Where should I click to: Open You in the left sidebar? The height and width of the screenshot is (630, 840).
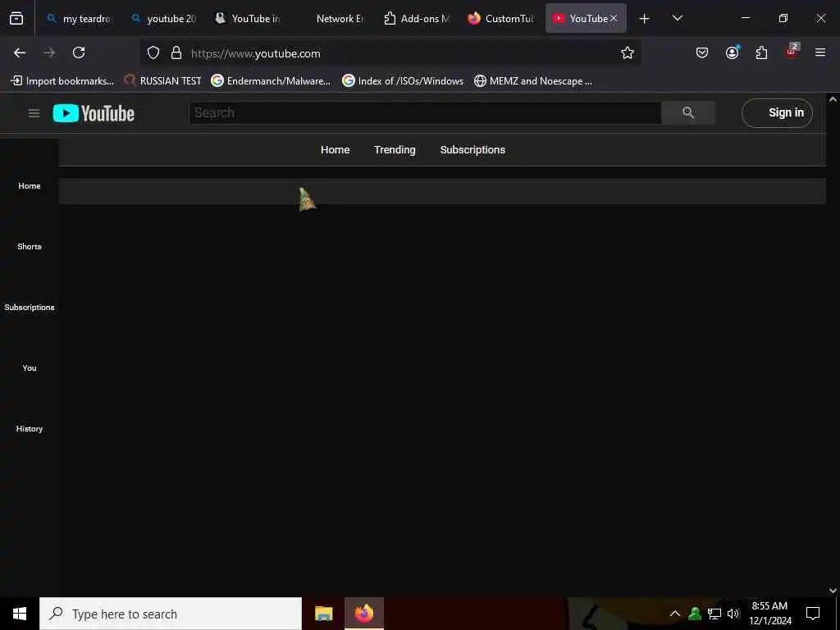(30, 368)
